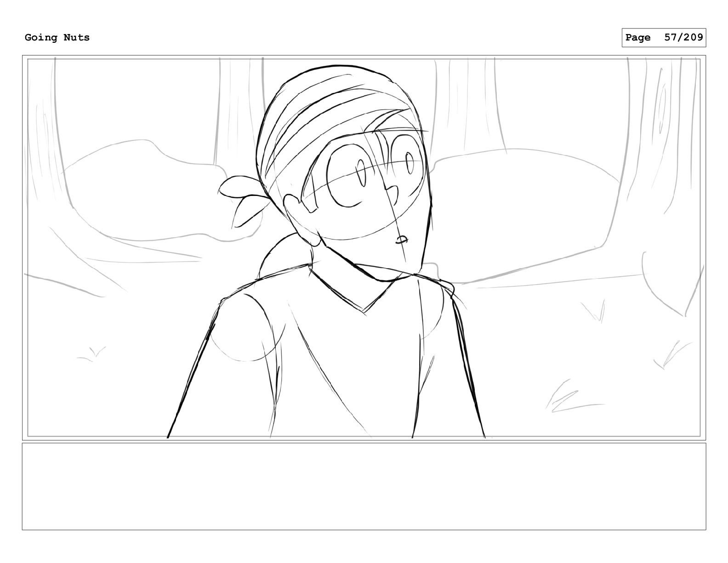Viewport: 728px width, 563px height.
Task: Click the empty notes box below the panel
Action: [364, 486]
